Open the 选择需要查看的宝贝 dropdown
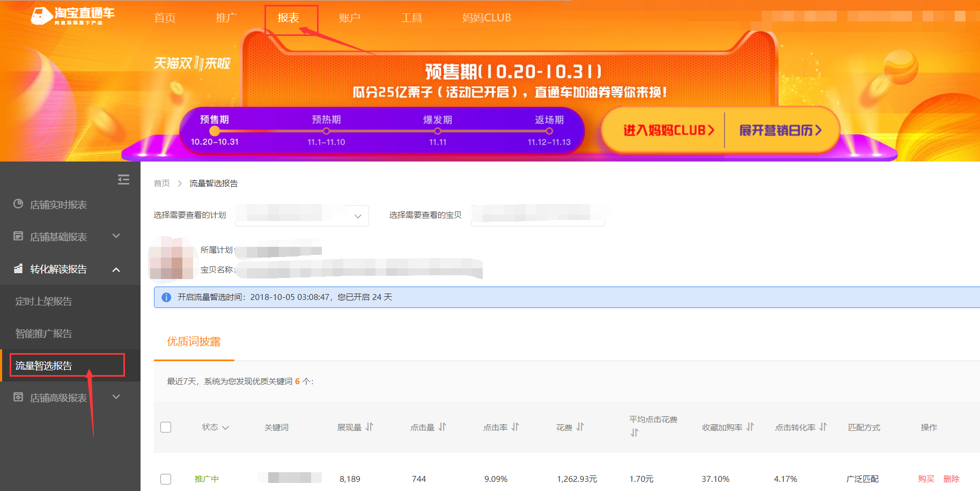 click(x=538, y=216)
